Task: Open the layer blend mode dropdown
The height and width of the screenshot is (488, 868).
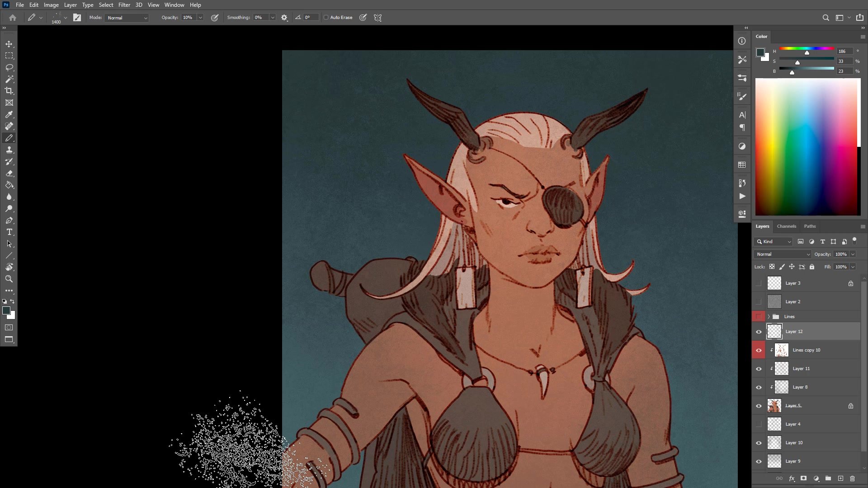Action: [x=783, y=254]
